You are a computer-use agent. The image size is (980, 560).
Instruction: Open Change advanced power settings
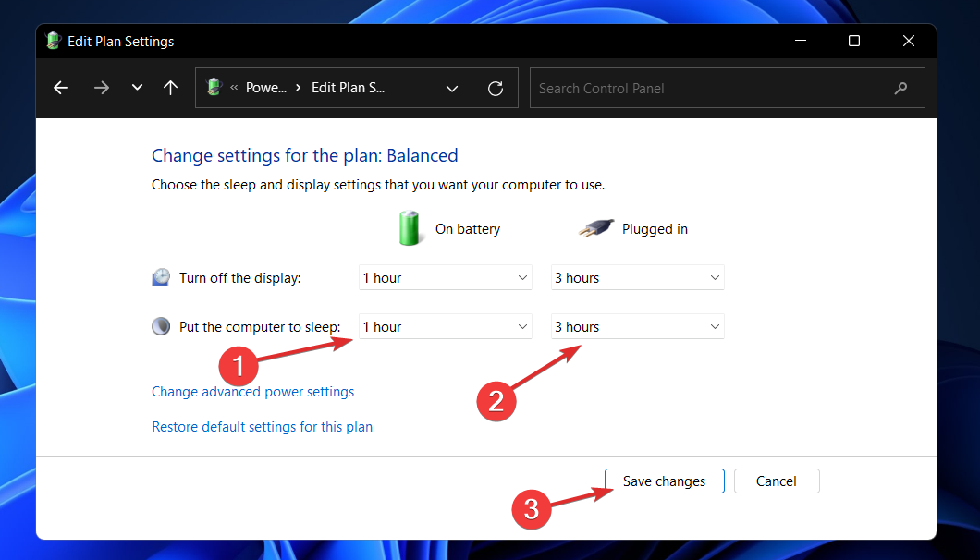[252, 391]
